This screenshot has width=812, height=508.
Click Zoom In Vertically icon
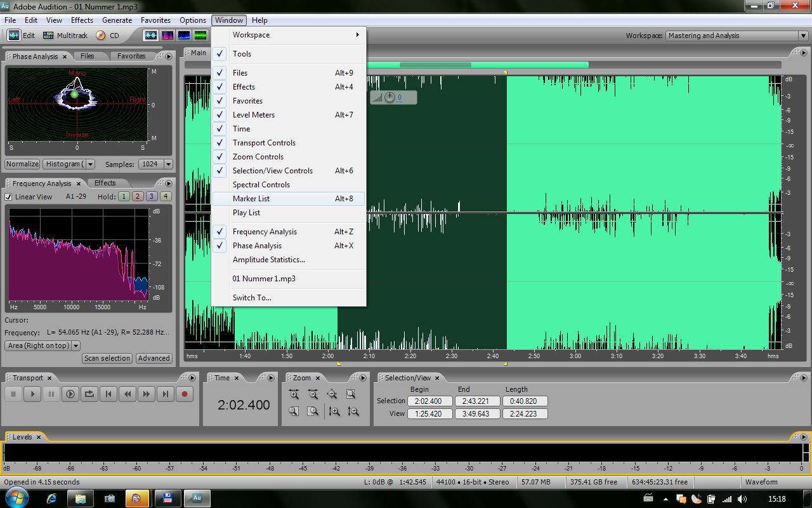[334, 411]
